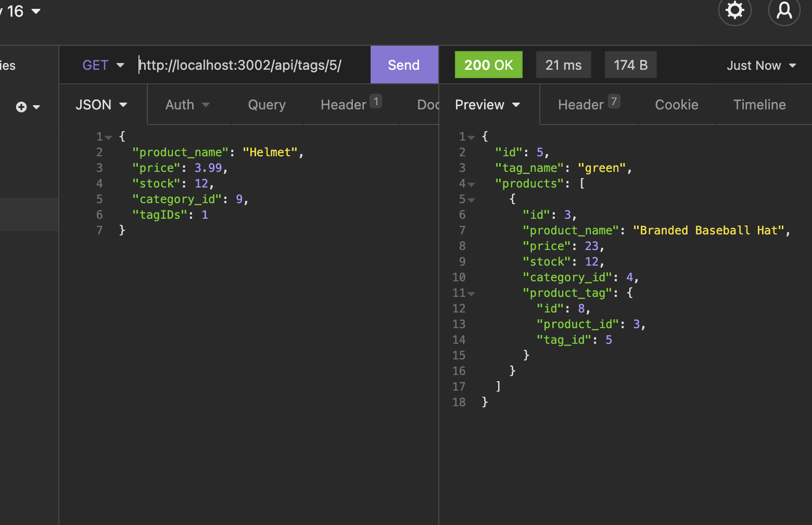Screen dimensions: 812x525
Task: Open the GET request method dropdown
Action: coord(103,65)
